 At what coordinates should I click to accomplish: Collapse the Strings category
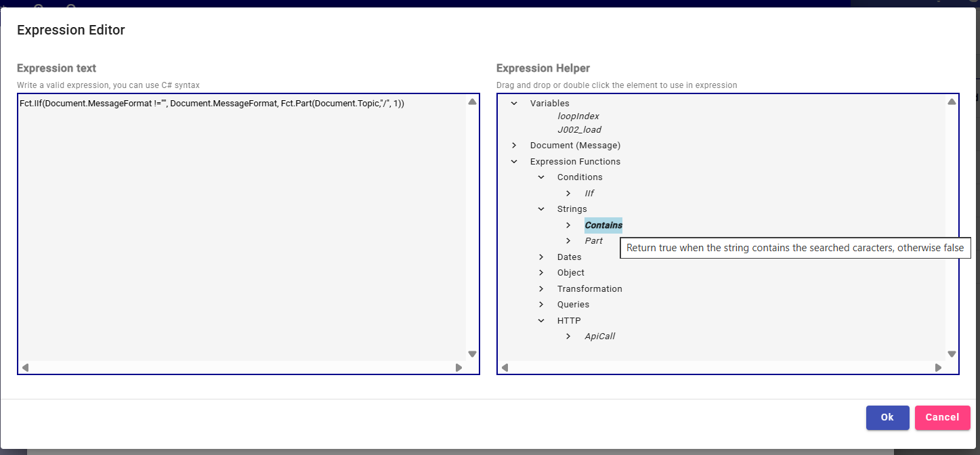tap(541, 209)
